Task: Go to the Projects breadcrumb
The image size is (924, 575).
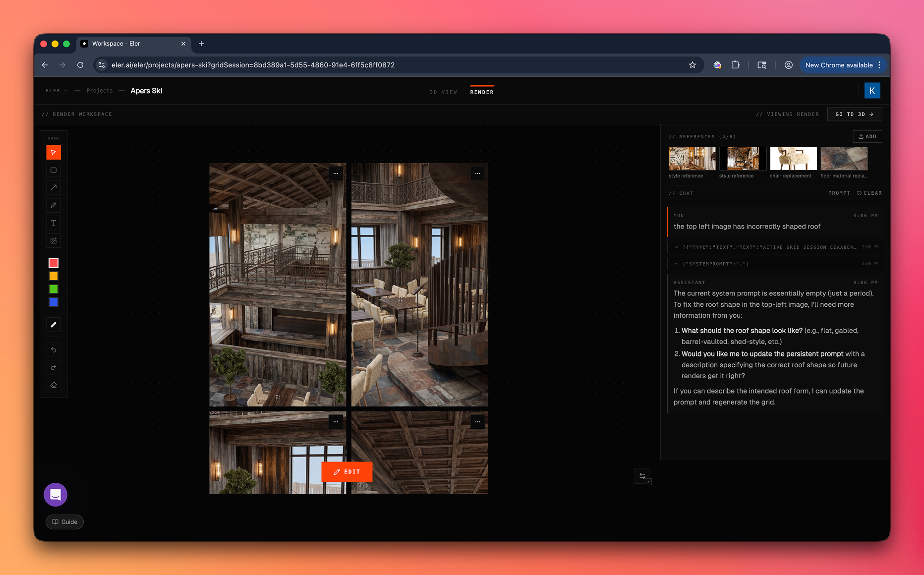Action: 100,91
